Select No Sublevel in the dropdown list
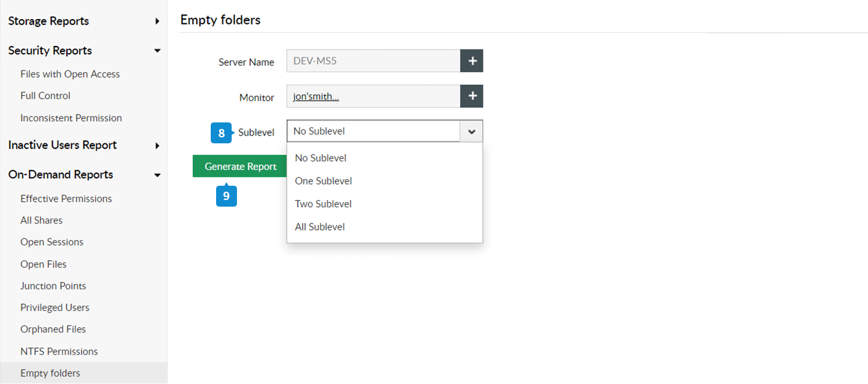The image size is (868, 384). [x=321, y=158]
